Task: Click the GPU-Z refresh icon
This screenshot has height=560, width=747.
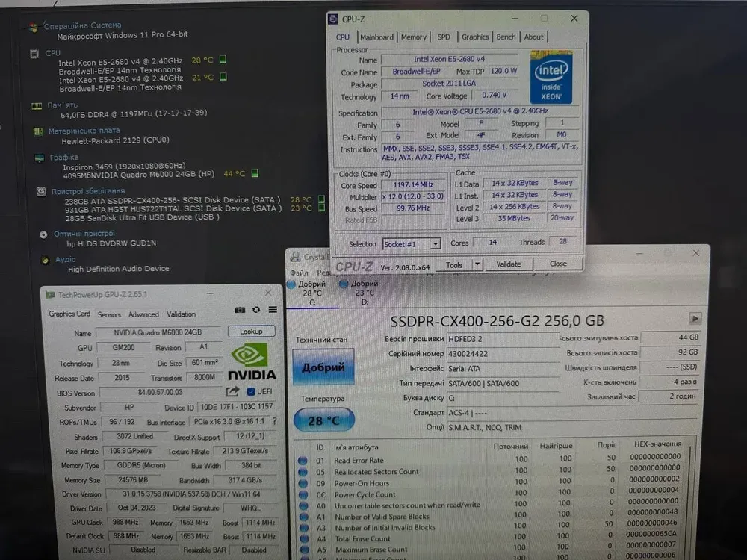Action: [256, 310]
